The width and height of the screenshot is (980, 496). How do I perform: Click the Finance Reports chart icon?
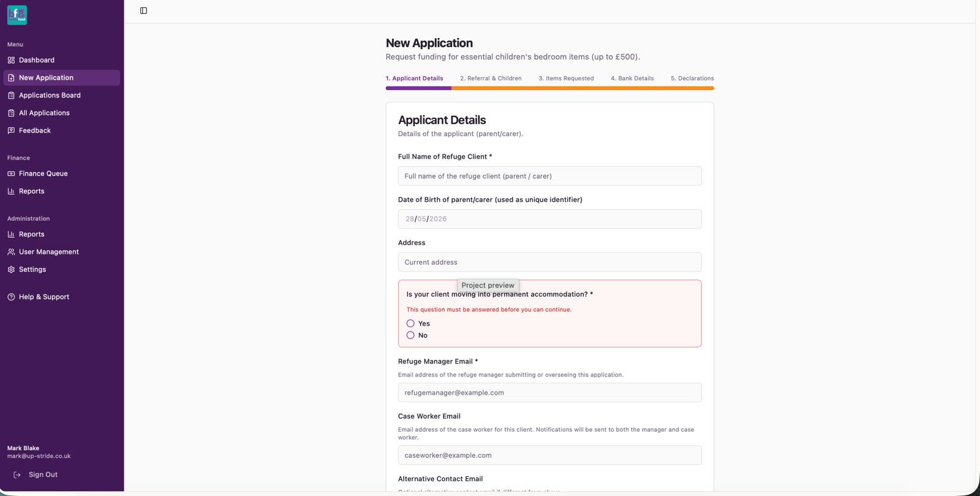click(11, 191)
